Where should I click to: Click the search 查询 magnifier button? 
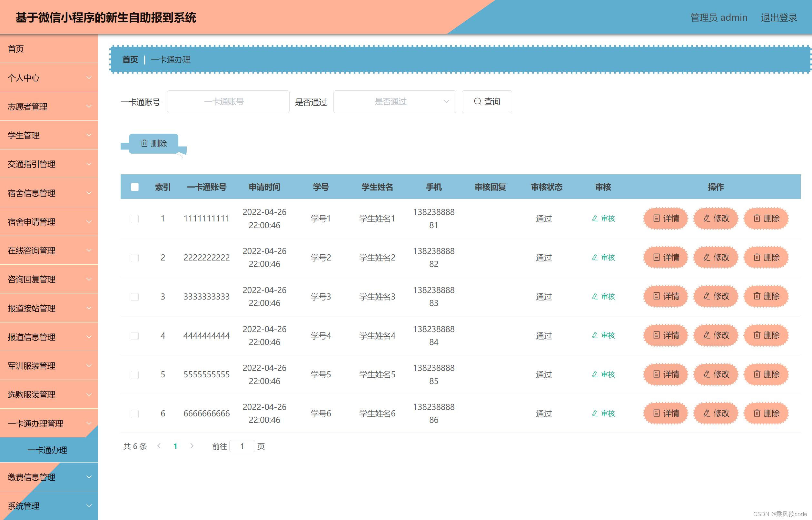coord(486,102)
